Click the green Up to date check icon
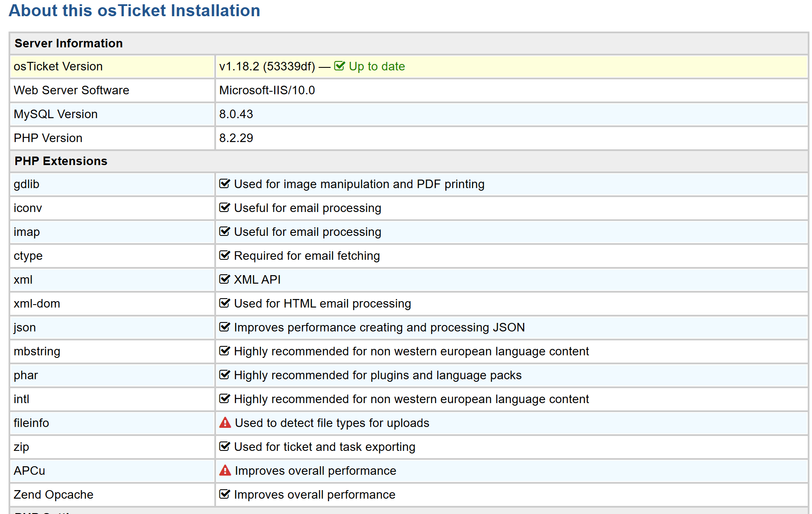Image resolution: width=812 pixels, height=514 pixels. 339,66
